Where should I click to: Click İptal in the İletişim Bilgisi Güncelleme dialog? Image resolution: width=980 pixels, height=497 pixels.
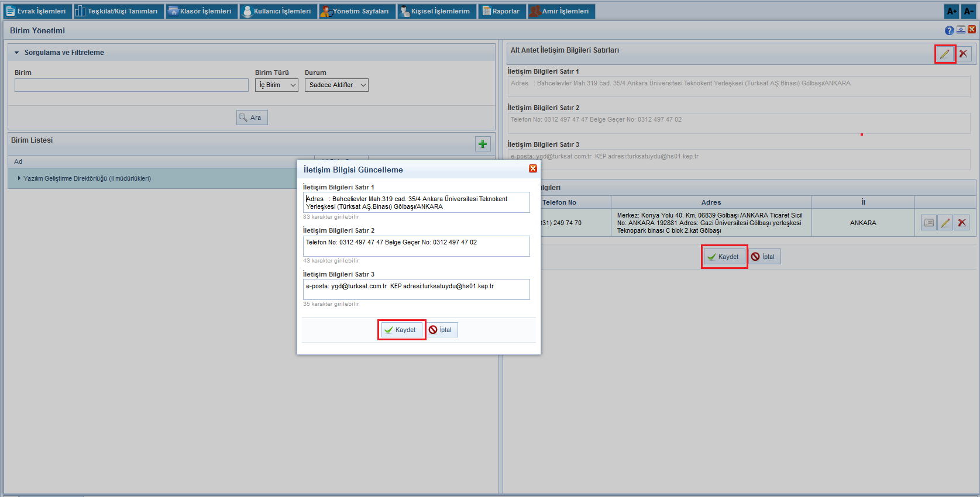442,330
